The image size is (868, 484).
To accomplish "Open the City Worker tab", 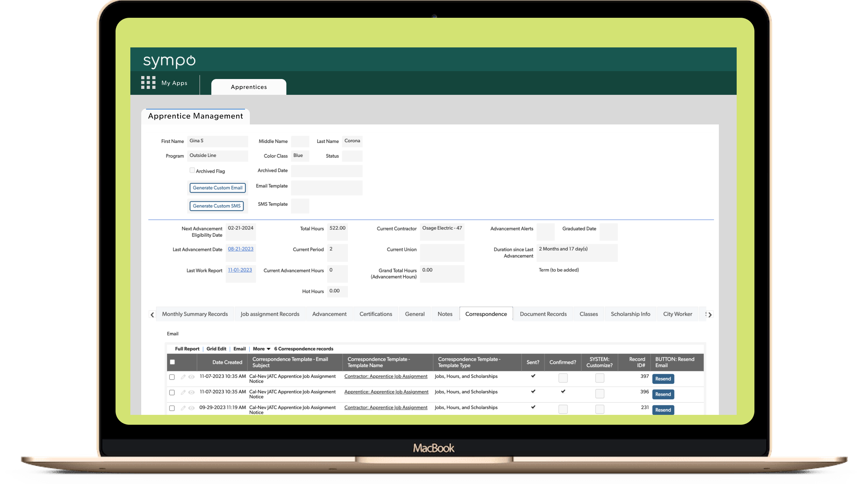I will point(678,314).
